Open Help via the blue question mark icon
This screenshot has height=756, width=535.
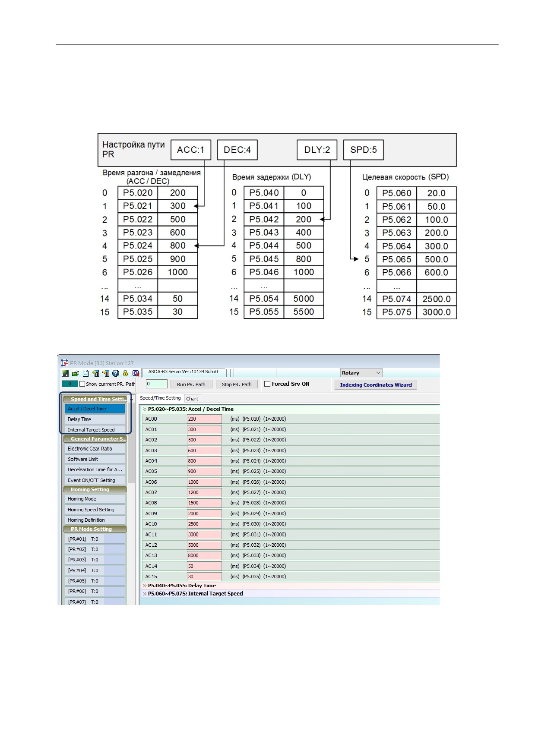[x=116, y=373]
